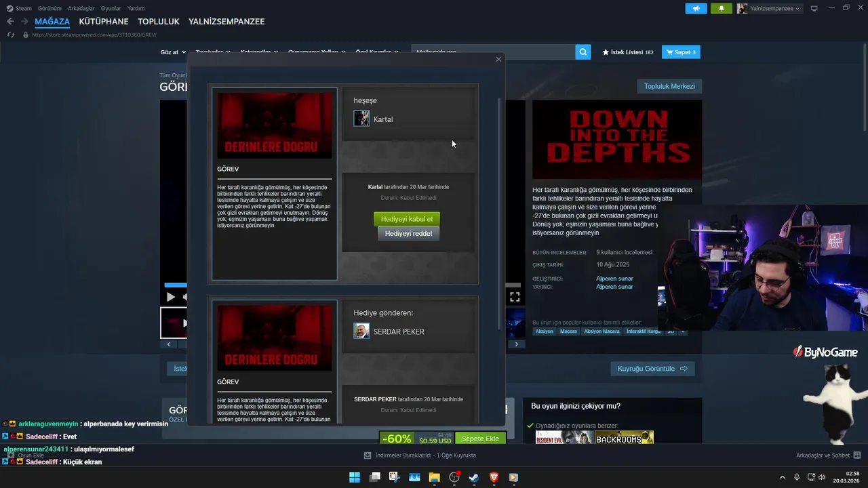The height and width of the screenshot is (488, 868).
Task: Expand the Göz at store dropdown
Action: (173, 52)
